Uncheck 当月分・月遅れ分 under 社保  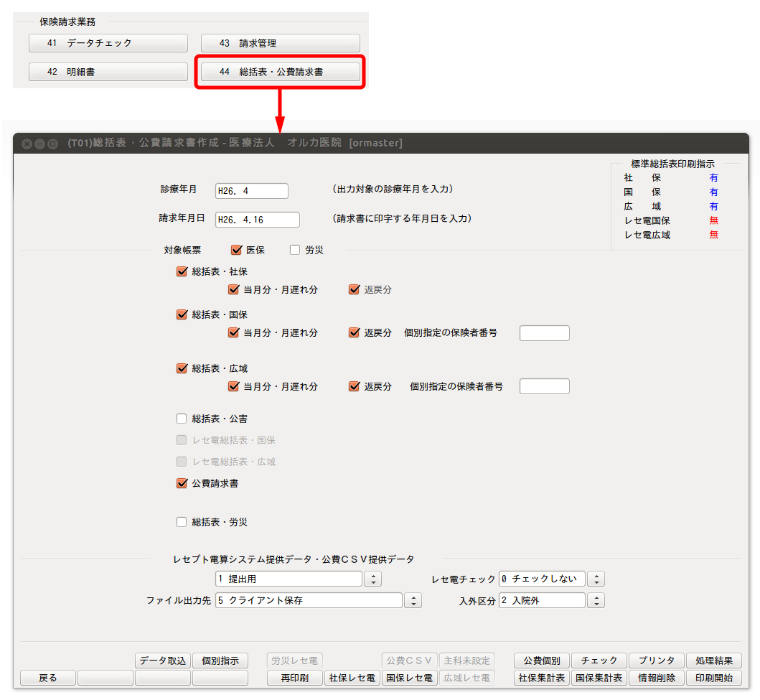(234, 290)
